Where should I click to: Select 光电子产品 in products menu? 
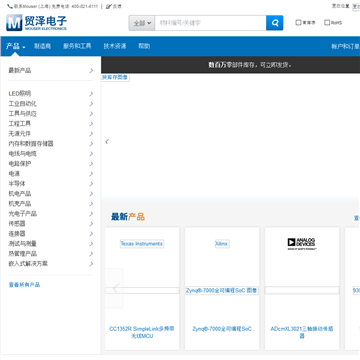[22, 214]
